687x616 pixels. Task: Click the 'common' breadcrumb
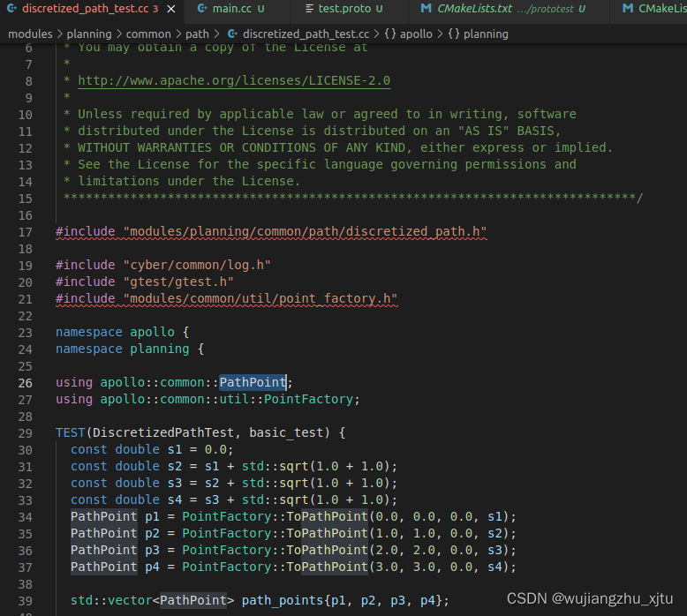(148, 34)
